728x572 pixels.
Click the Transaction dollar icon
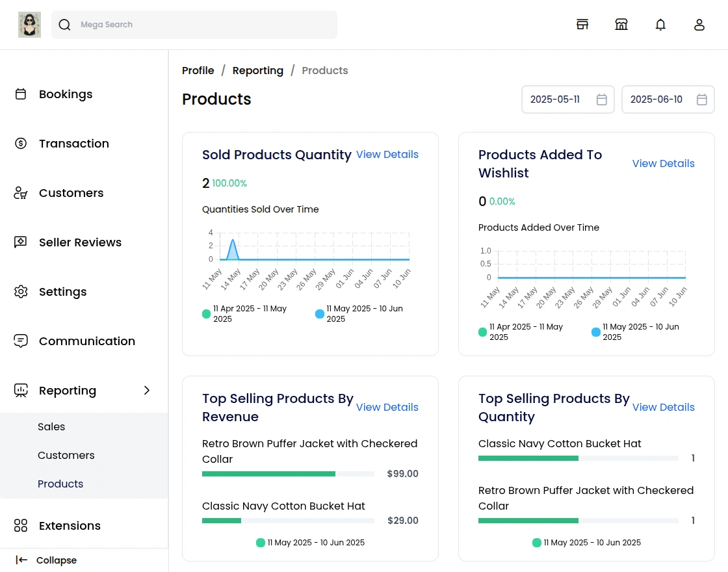tap(20, 143)
